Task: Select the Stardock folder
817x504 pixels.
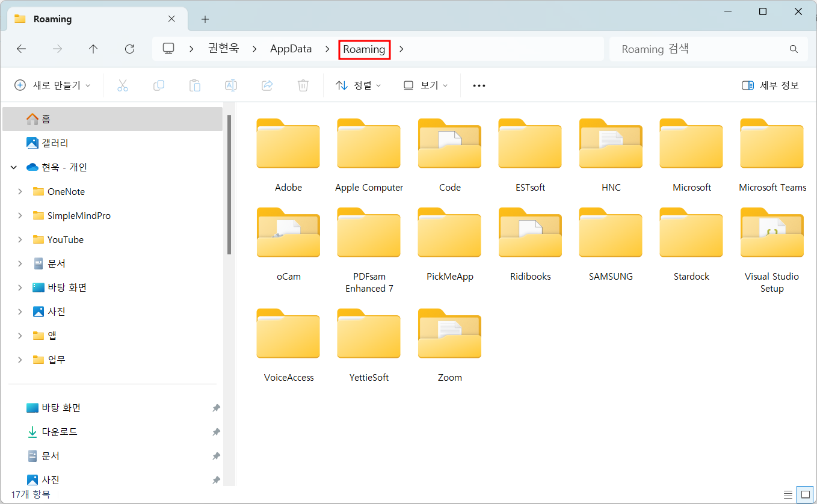Action: [x=691, y=245]
